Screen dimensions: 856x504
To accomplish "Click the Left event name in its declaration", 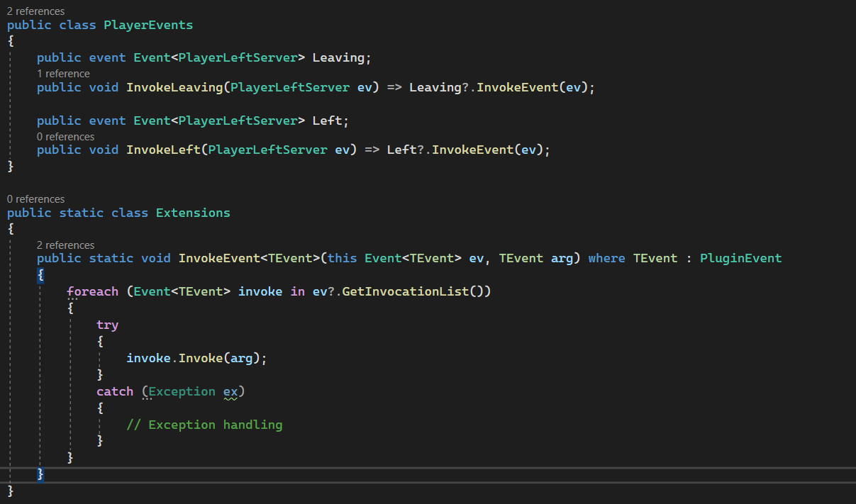I will click(x=327, y=121).
